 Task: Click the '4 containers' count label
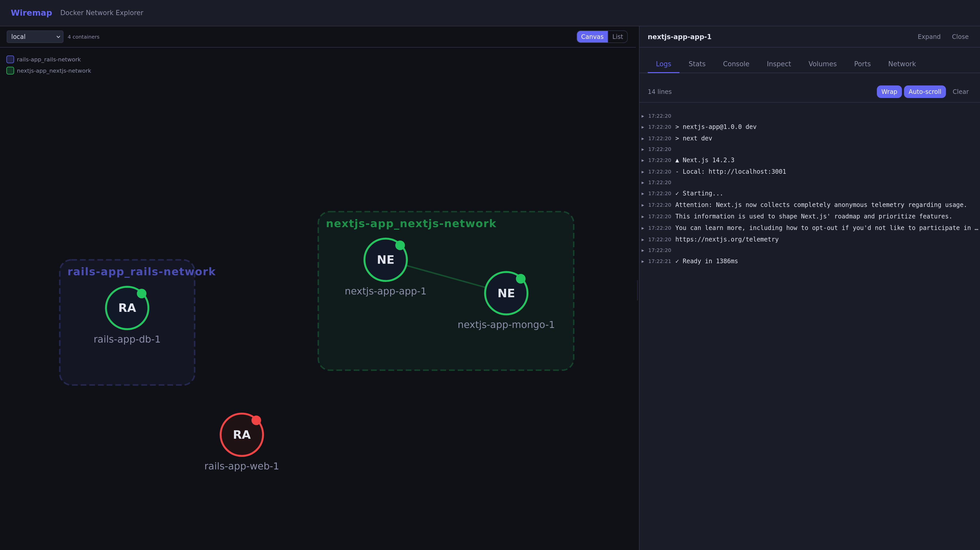(x=83, y=37)
